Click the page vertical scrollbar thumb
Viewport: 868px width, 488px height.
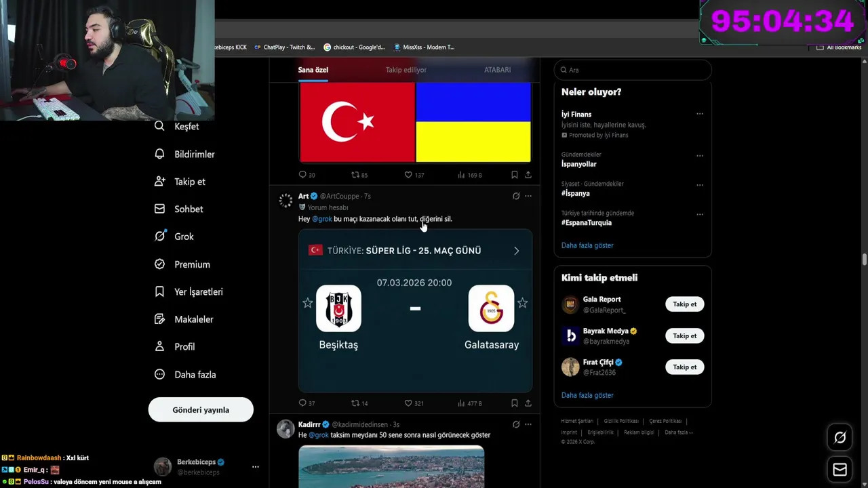tap(865, 260)
